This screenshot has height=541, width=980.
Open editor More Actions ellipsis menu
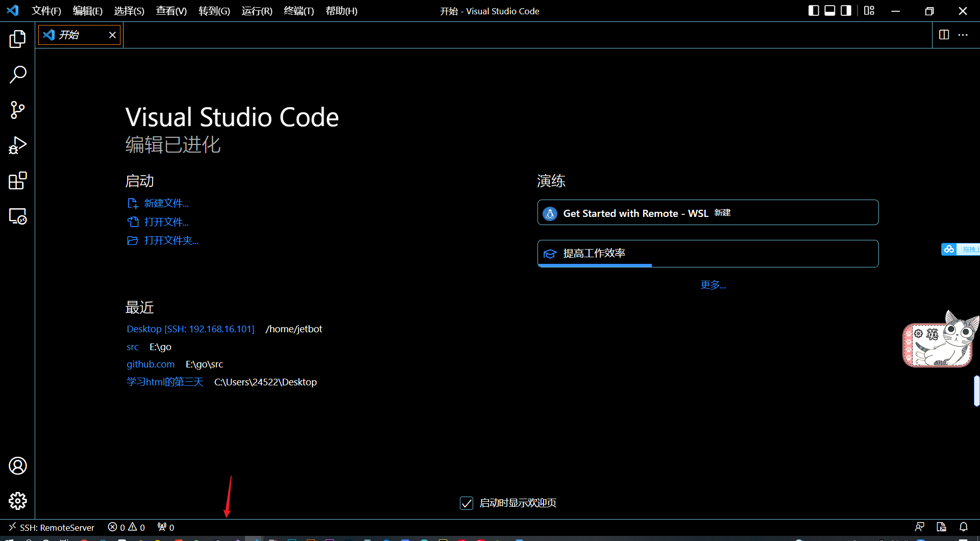[x=963, y=35]
